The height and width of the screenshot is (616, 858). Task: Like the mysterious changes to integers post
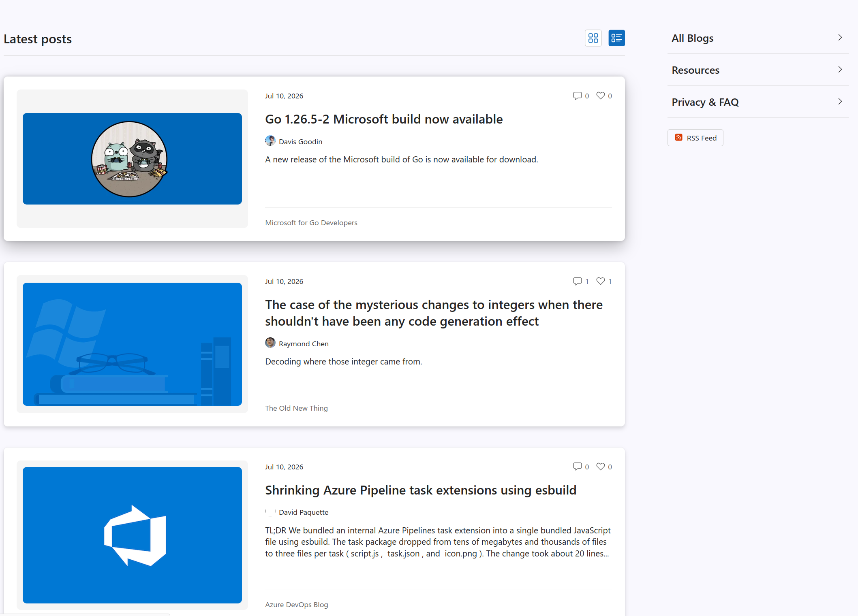[601, 281]
